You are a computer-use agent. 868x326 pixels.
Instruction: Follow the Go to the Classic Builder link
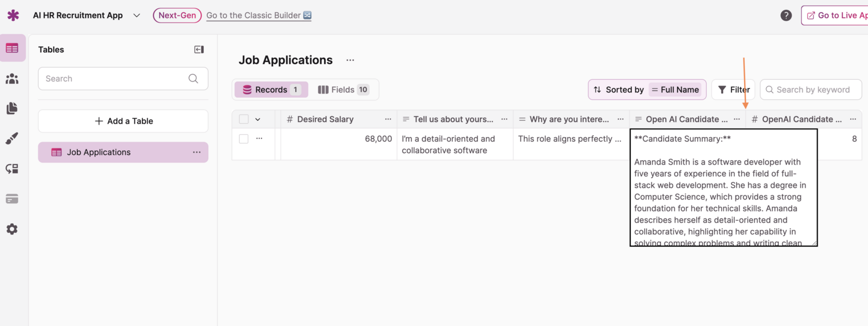coord(259,16)
